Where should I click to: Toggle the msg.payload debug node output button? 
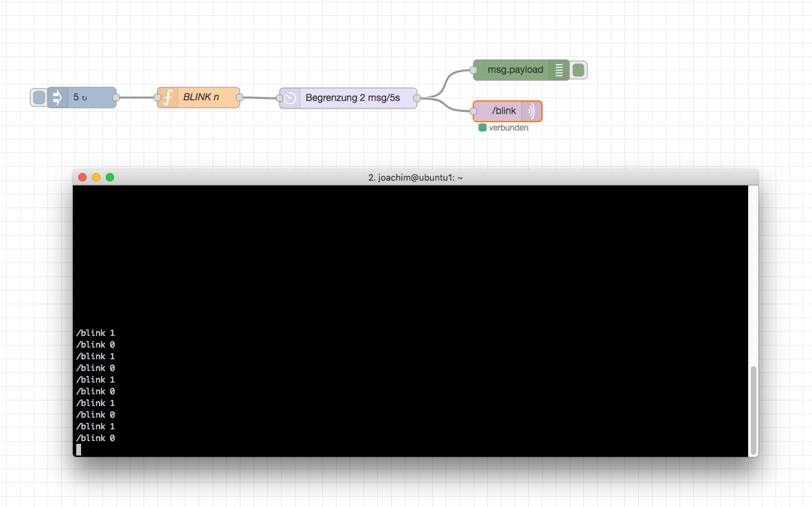pyautogui.click(x=578, y=70)
